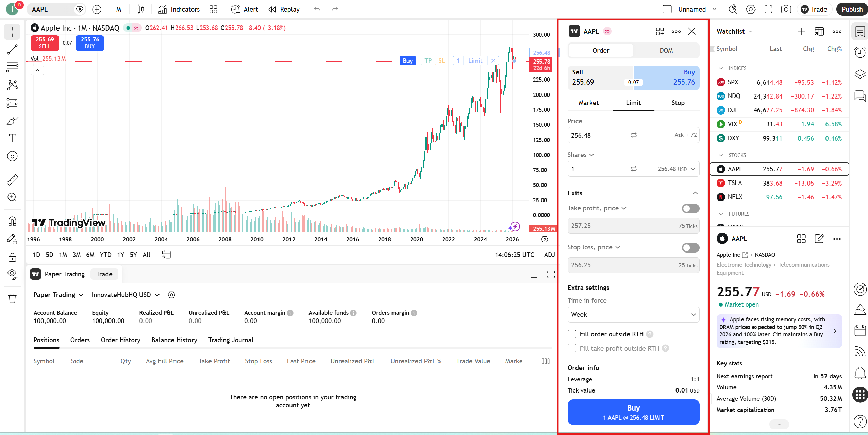
Task: Select the crosshair cursor tool
Action: (12, 32)
